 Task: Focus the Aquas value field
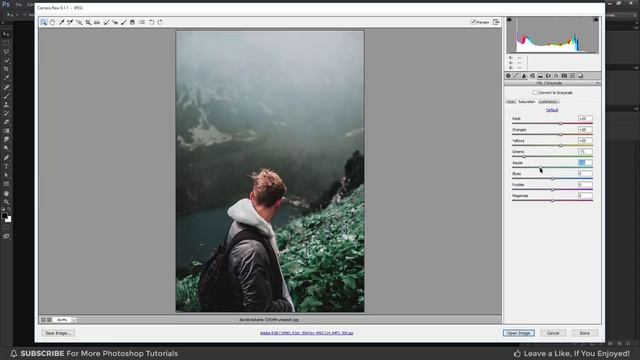coord(585,162)
